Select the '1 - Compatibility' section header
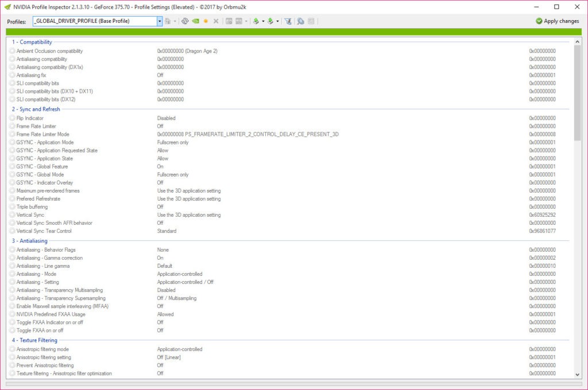Screen dimensions: 588x390 tap(32, 42)
